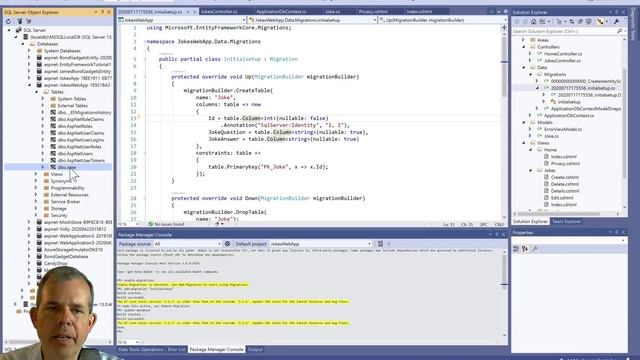The width and height of the screenshot is (640, 360).
Task: Click Categorized icon in Properties panel
Action: pos(516,249)
